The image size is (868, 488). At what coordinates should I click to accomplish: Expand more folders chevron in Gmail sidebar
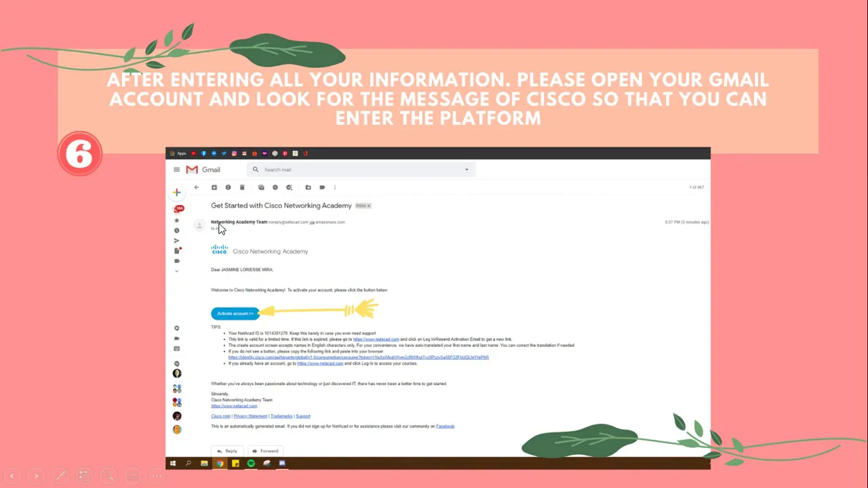tap(177, 271)
